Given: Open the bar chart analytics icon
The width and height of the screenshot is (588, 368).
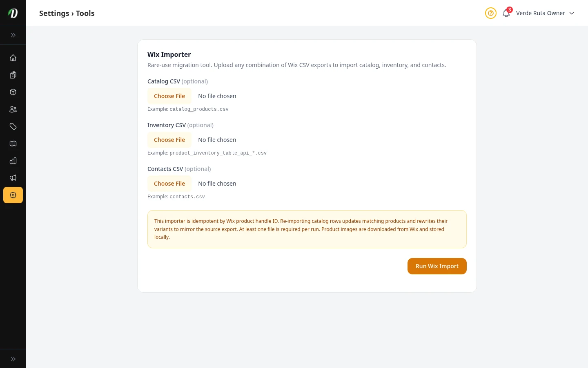Looking at the screenshot, I should [x=13, y=161].
